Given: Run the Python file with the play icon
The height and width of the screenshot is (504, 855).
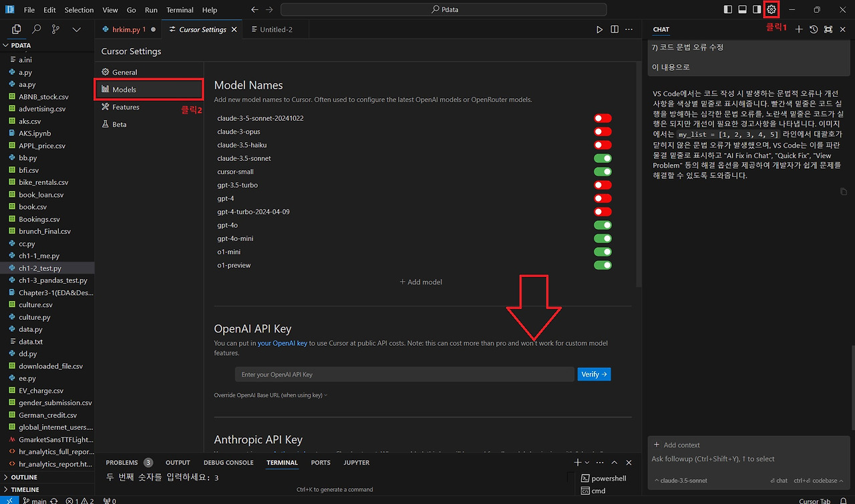Looking at the screenshot, I should (599, 29).
